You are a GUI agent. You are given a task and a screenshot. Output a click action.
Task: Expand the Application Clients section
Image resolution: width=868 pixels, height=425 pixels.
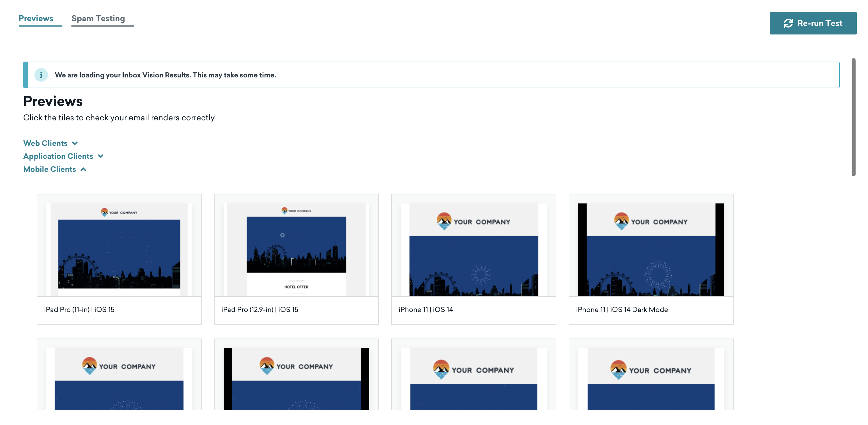point(63,156)
